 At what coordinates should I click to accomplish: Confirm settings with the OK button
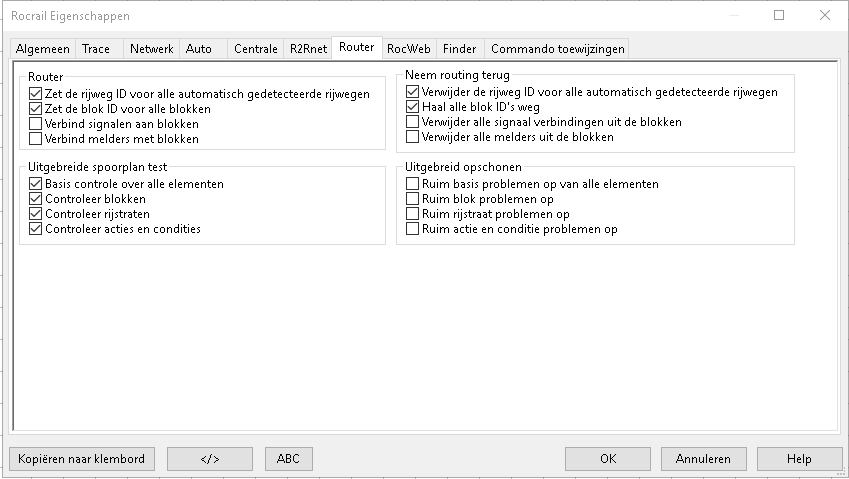pos(607,459)
